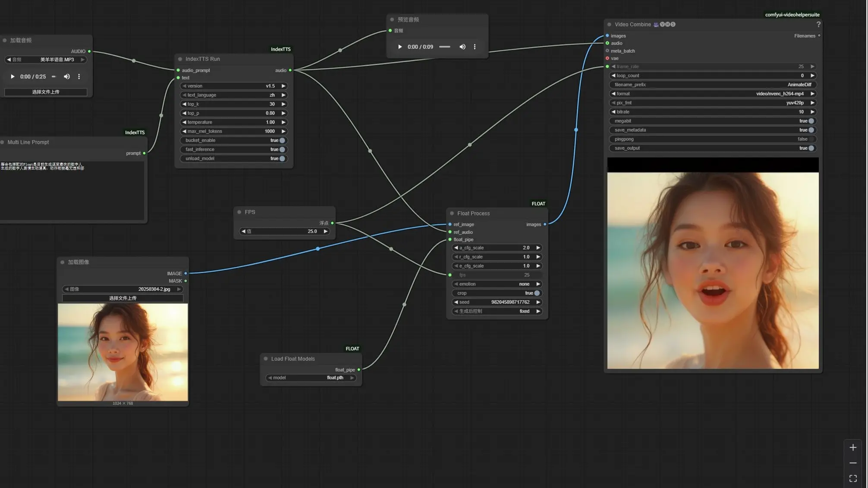Open the float.pth model dropdown
The height and width of the screenshot is (488, 868).
coord(311,378)
